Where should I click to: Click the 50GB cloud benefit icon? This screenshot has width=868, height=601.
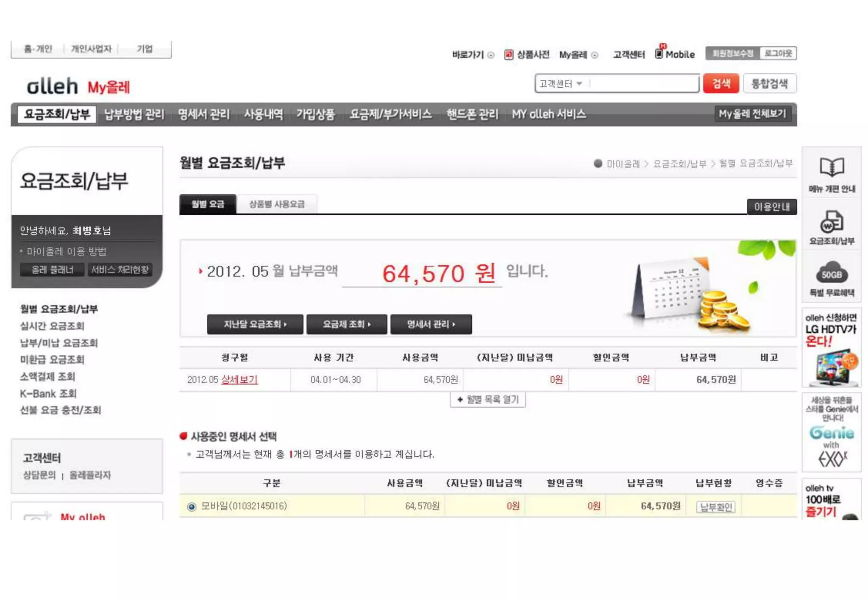tap(831, 273)
